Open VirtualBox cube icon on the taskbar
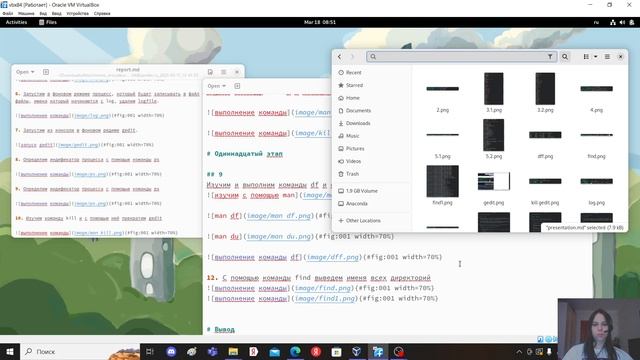 tap(357, 351)
